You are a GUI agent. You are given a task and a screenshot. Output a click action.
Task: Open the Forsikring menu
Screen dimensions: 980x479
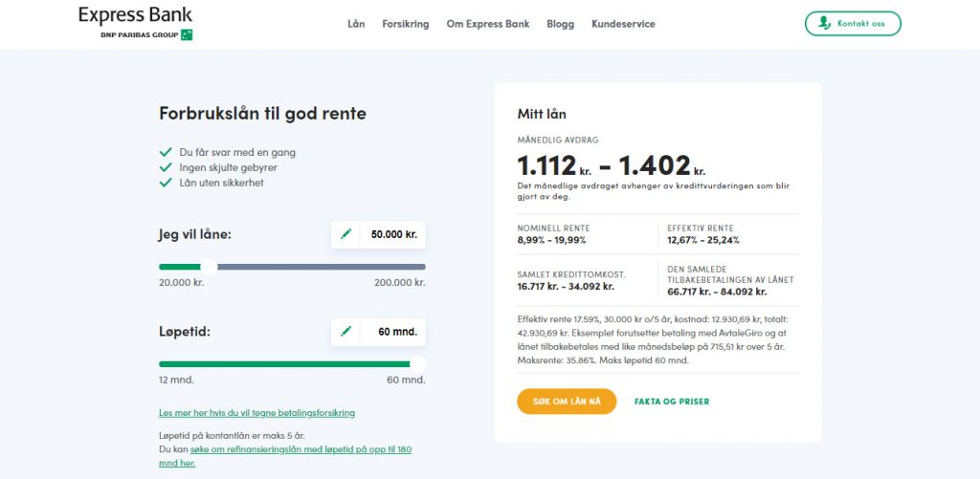(406, 24)
